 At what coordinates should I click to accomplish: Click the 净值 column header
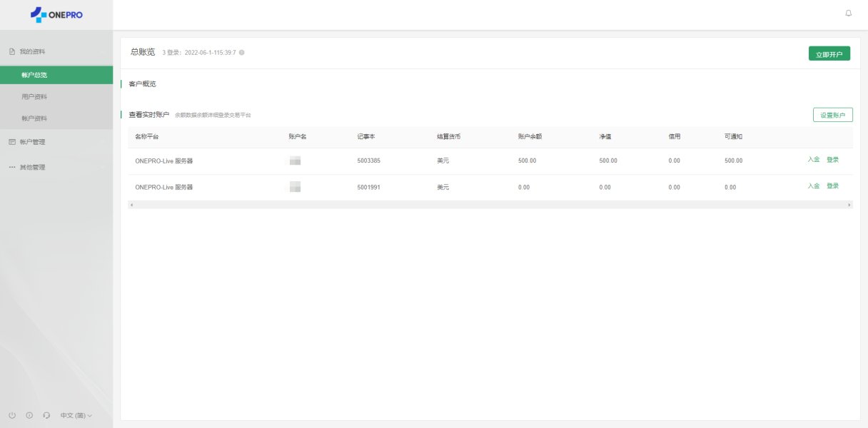point(605,136)
